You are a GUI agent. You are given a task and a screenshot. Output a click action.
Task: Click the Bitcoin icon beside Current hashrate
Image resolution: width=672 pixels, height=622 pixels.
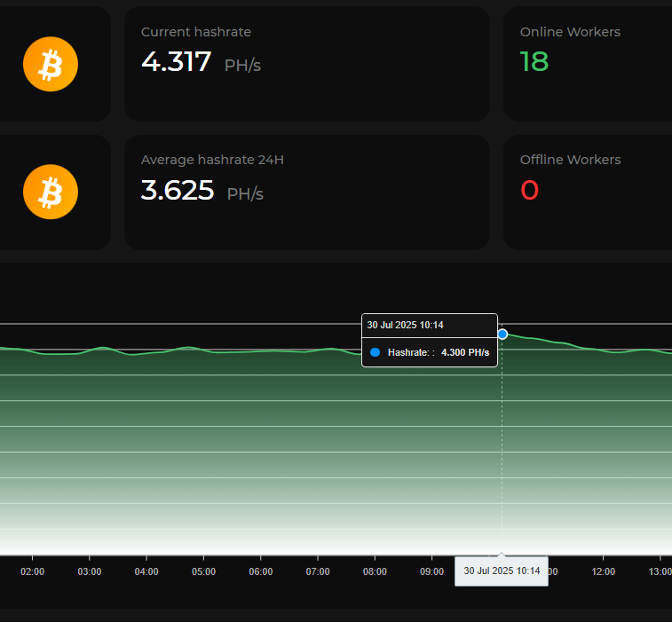[51, 64]
